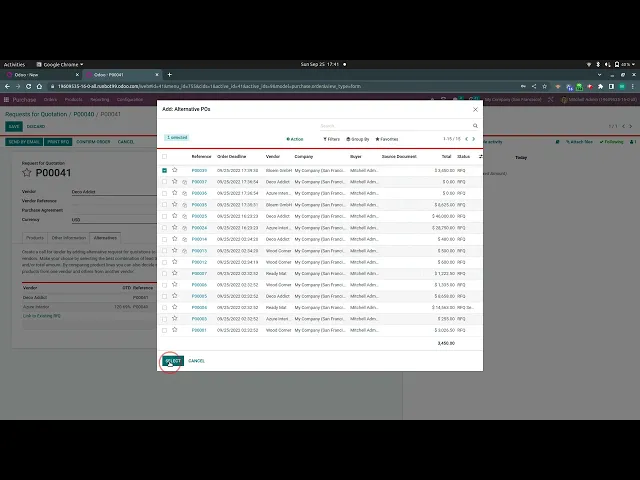Open My Company (San Francisco) switcher
The width and height of the screenshot is (640, 480).
click(513, 100)
